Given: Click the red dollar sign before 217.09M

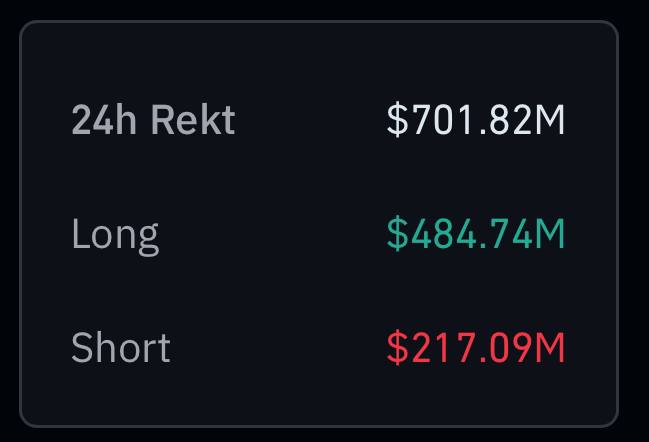Looking at the screenshot, I should pyautogui.click(x=397, y=348).
